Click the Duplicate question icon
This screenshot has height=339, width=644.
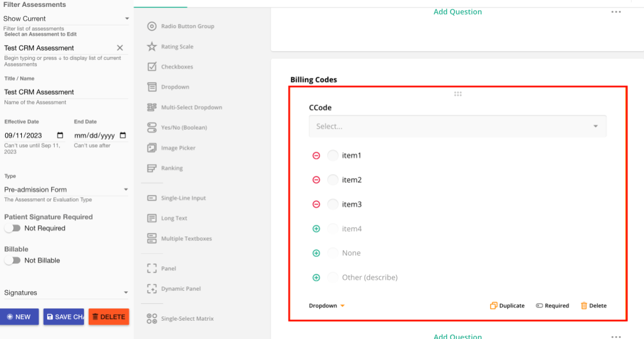coord(493,306)
